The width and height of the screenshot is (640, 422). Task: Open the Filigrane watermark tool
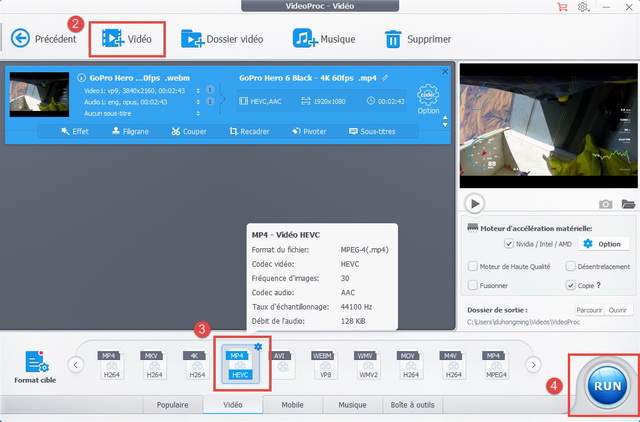click(x=130, y=131)
